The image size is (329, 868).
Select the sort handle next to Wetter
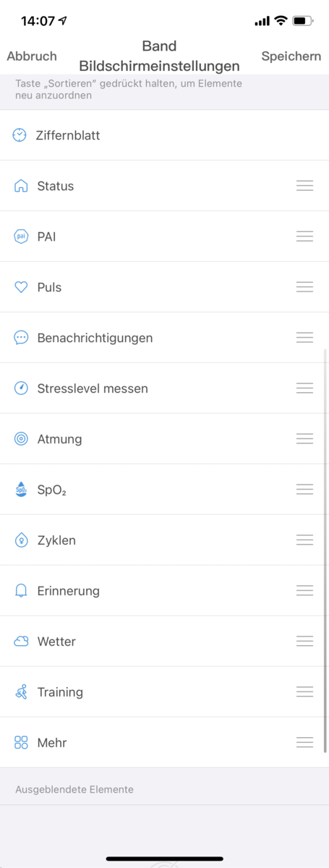pos(305,642)
